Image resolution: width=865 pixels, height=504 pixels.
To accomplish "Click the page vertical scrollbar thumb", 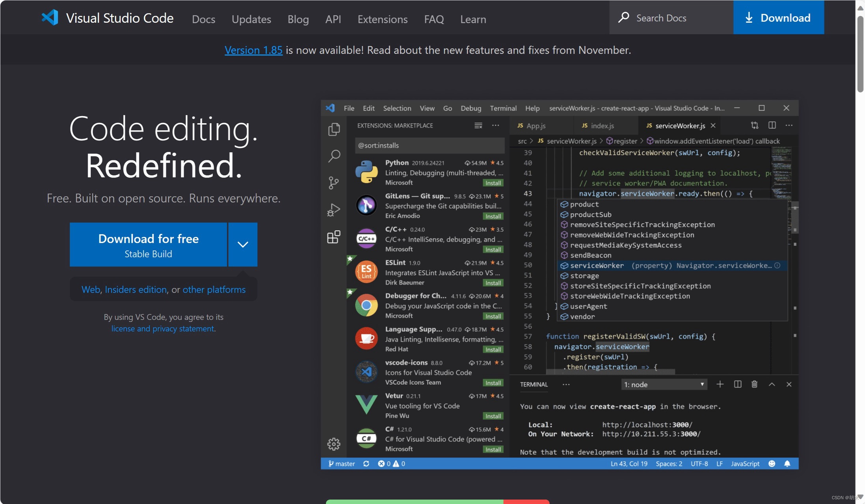I will (860, 54).
